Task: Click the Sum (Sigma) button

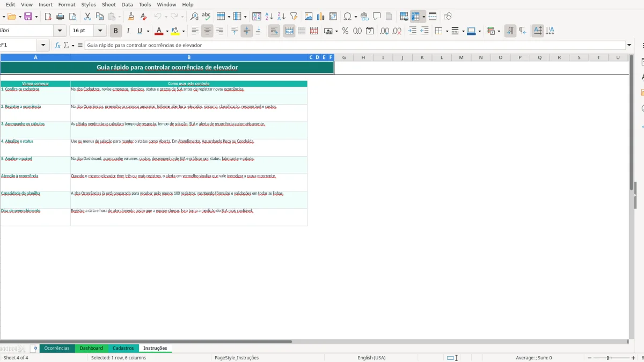Action: click(66, 46)
